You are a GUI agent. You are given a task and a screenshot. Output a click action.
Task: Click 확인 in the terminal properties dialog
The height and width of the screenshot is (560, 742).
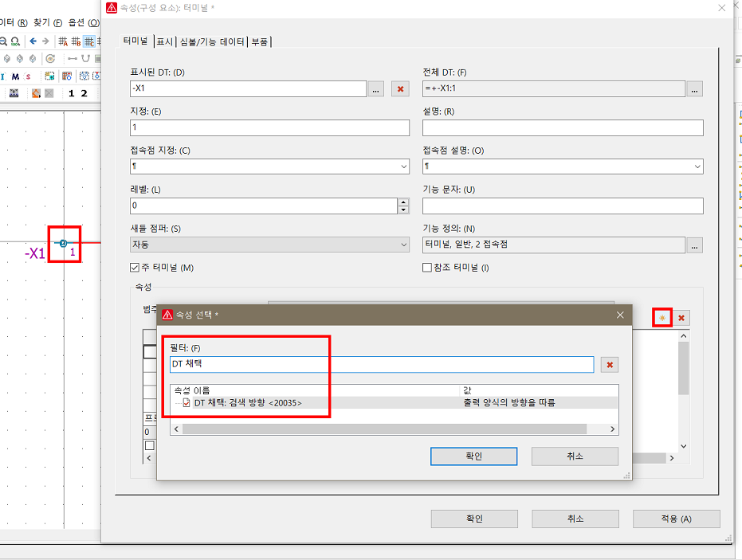tap(474, 519)
